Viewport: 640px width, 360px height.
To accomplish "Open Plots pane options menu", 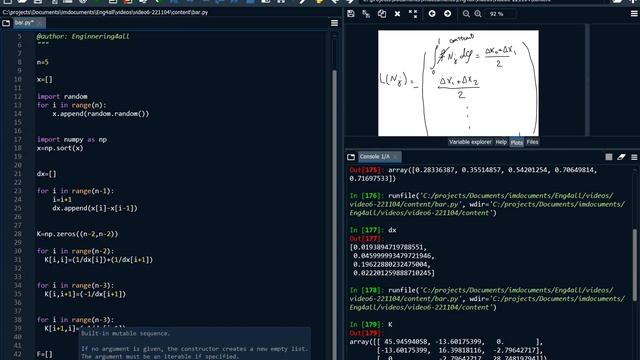I will coord(634,14).
